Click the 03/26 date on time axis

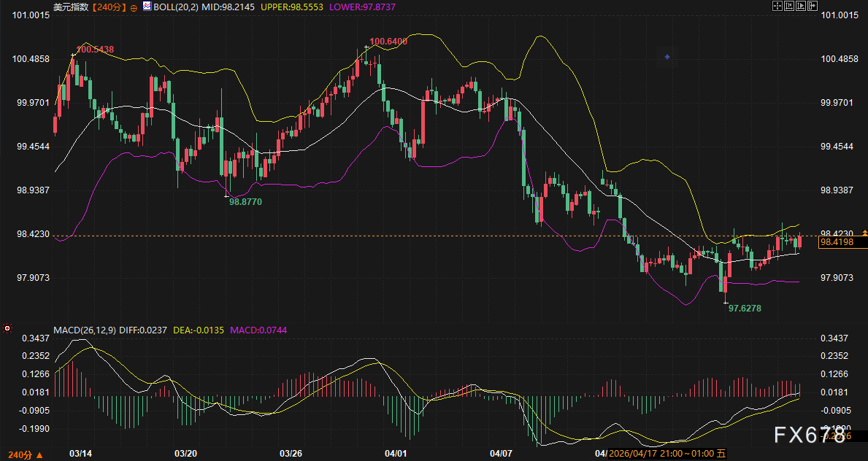[291, 454]
